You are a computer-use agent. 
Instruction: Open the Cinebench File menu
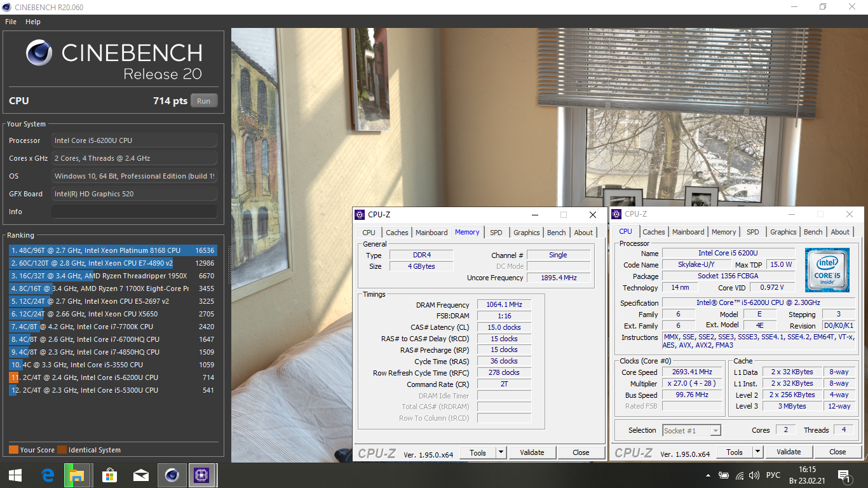point(11,22)
